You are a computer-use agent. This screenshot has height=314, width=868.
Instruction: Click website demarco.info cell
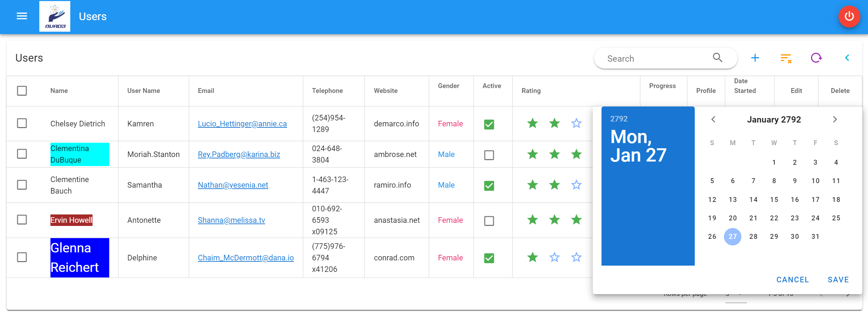coord(396,124)
